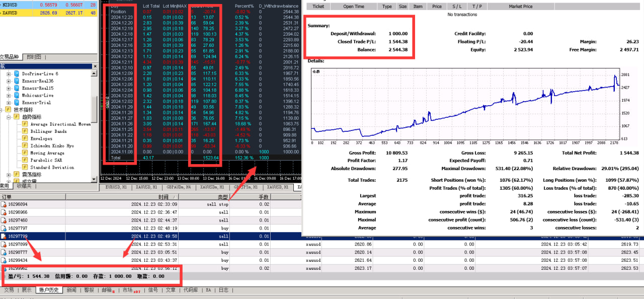The width and height of the screenshot is (644, 299).
Task: Select the XAUUSD row in market watch
Action: [x=49, y=12]
